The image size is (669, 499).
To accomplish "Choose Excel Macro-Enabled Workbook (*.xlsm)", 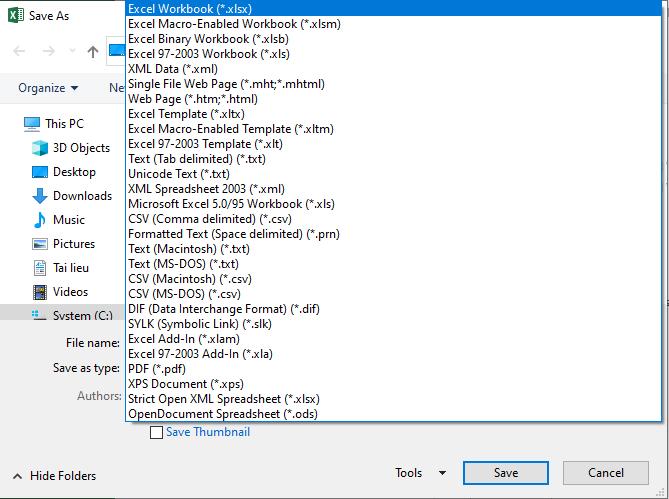I will [393, 24].
